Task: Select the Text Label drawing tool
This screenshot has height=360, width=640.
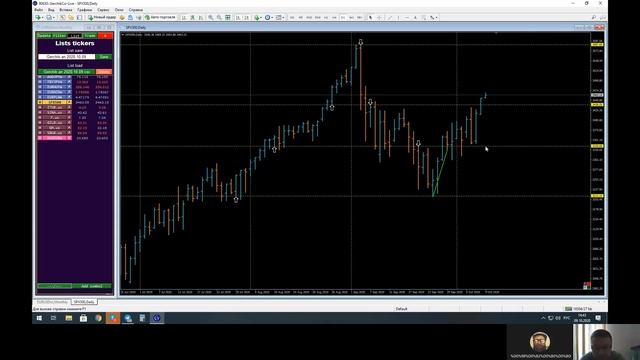Action: click(x=424, y=18)
